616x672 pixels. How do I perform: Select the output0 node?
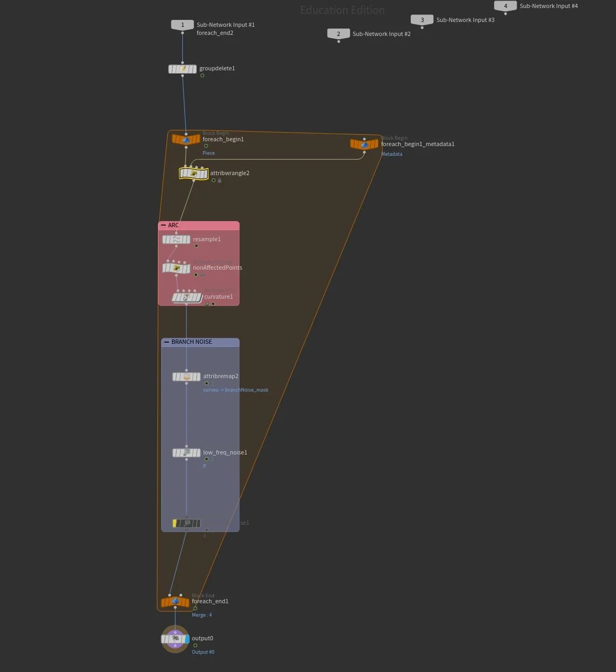[x=175, y=639]
